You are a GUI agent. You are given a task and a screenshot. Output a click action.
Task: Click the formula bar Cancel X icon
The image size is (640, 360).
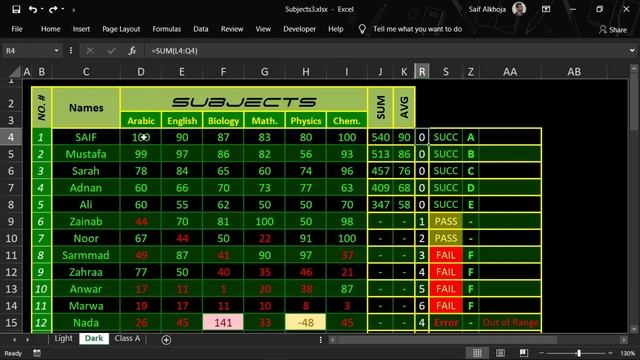(x=90, y=51)
